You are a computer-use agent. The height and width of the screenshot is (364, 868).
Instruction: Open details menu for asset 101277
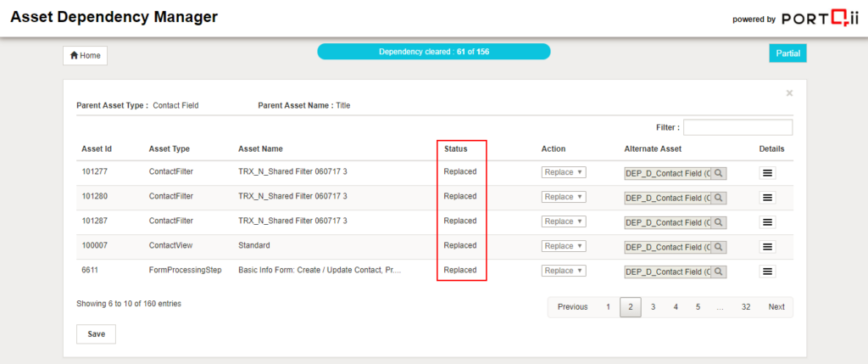[767, 173]
